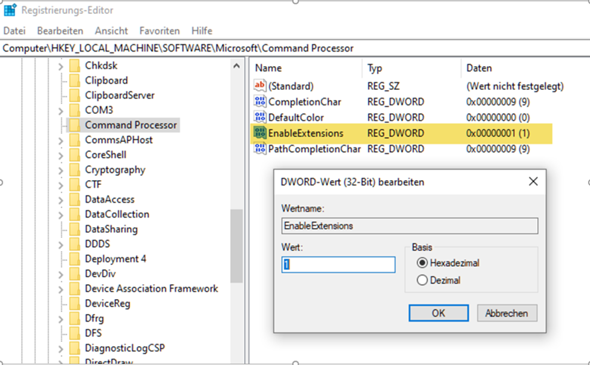
Task: Expand the COM3 tree node
Action: 61,111
